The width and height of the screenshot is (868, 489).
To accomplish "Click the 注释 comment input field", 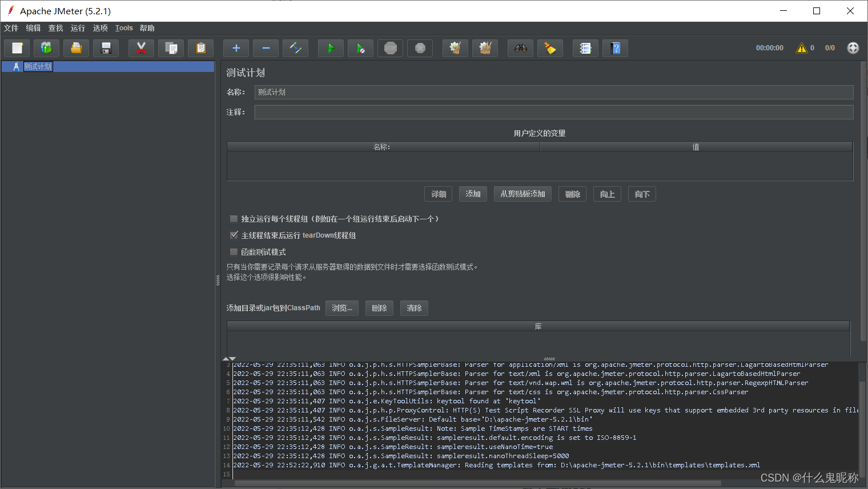I will (x=554, y=112).
